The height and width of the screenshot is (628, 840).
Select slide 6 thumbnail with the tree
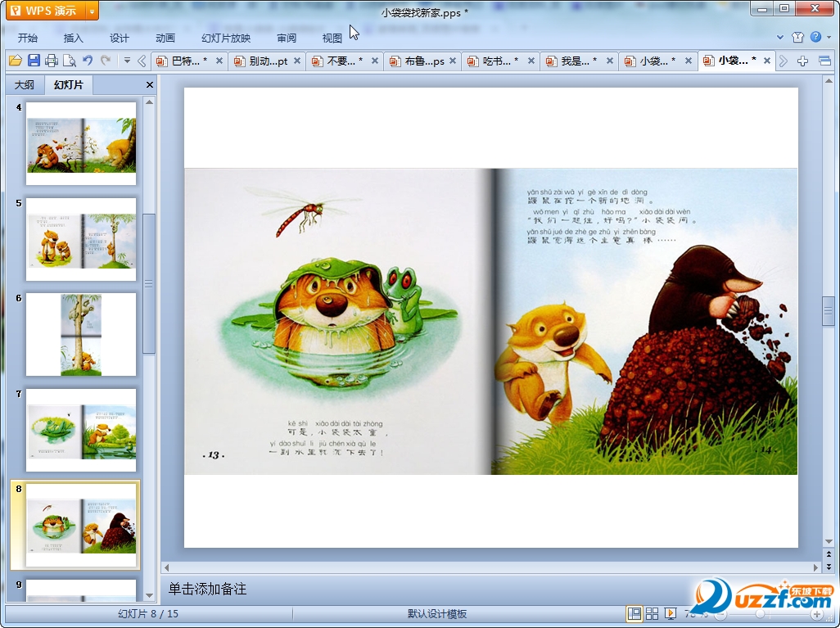(81, 334)
